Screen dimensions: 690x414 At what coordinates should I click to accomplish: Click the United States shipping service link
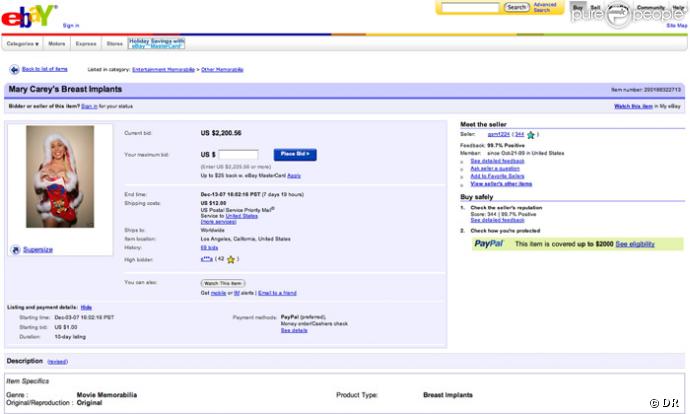pos(242,216)
